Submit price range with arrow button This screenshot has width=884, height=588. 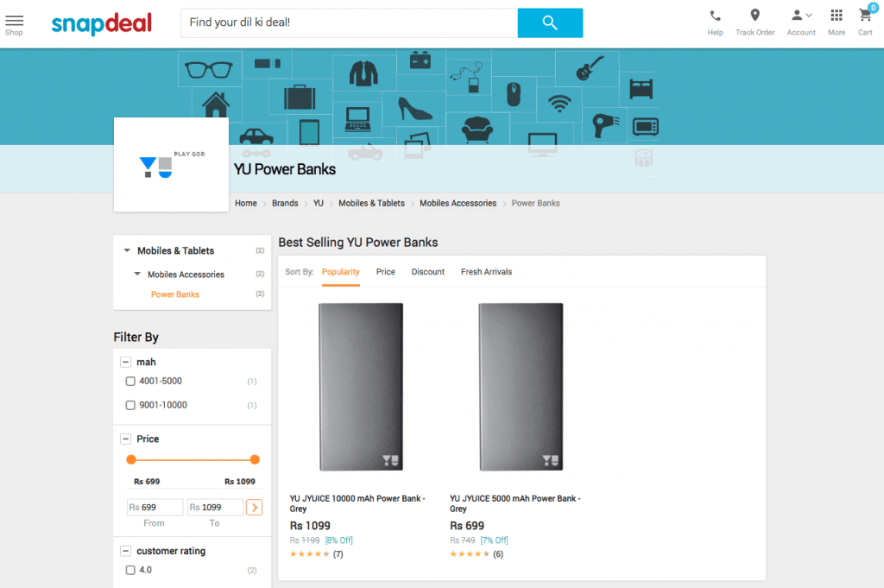point(255,508)
